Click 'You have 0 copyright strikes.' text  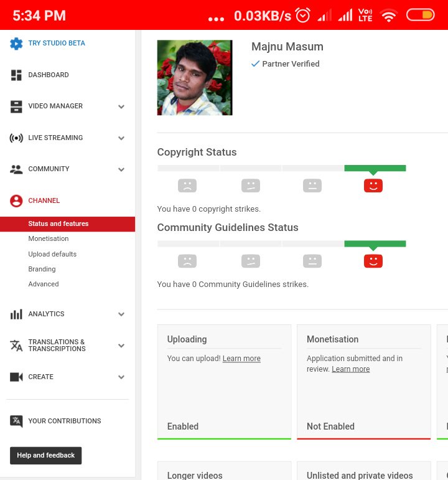point(208,209)
